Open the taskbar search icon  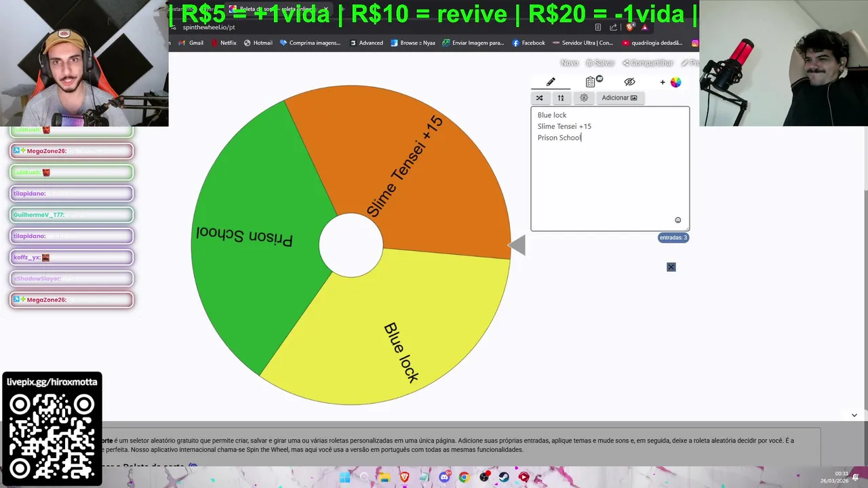365,478
